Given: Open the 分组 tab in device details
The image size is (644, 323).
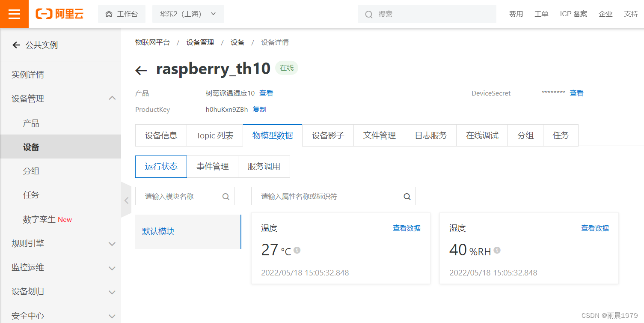Looking at the screenshot, I should click(525, 135).
